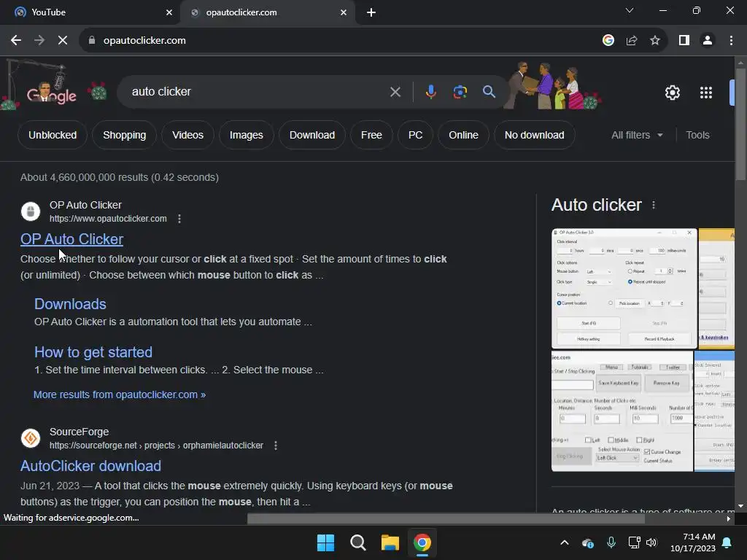Viewport: 747px width, 560px height.
Task: Open the AutoClicker download link
Action: coord(90,466)
